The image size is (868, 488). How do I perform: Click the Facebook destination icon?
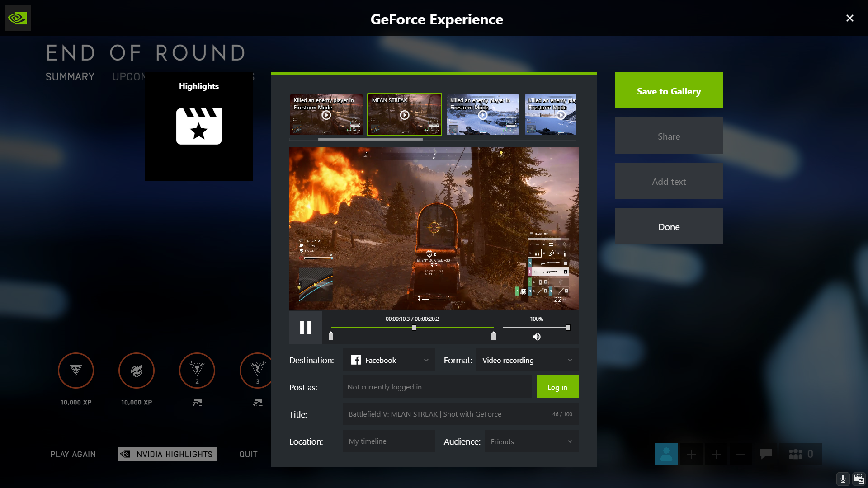pyautogui.click(x=355, y=360)
